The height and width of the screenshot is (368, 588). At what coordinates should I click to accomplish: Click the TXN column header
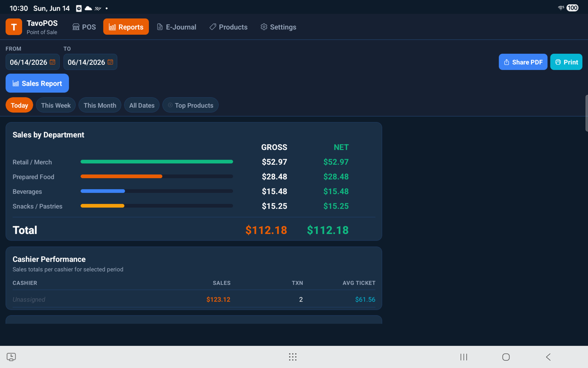click(297, 283)
